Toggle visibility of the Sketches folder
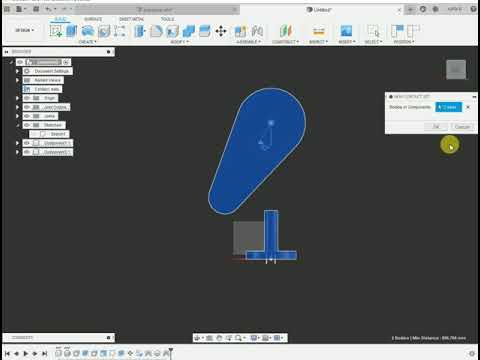 click(27, 125)
